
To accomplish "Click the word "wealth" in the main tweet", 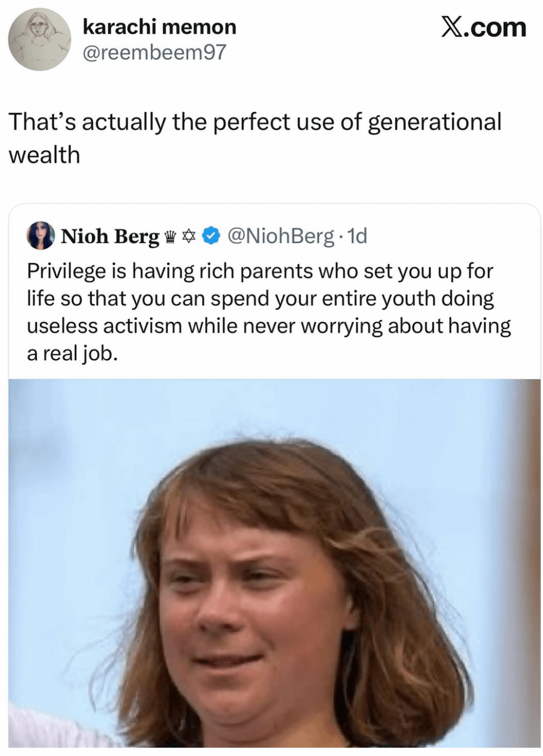I will (44, 155).
